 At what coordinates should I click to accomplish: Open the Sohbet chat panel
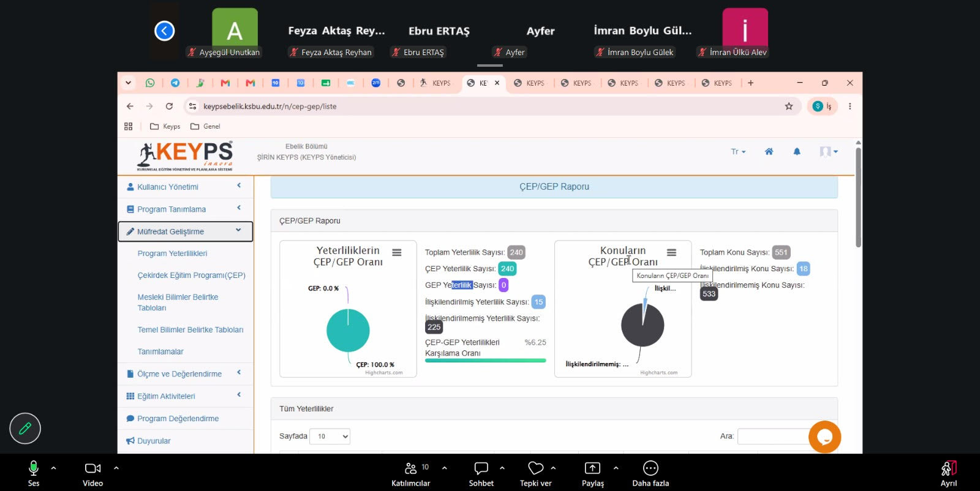481,473
